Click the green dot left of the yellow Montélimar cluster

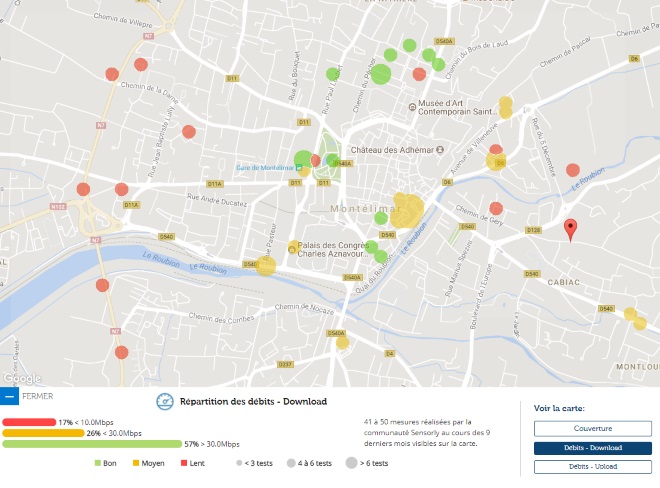(381, 218)
